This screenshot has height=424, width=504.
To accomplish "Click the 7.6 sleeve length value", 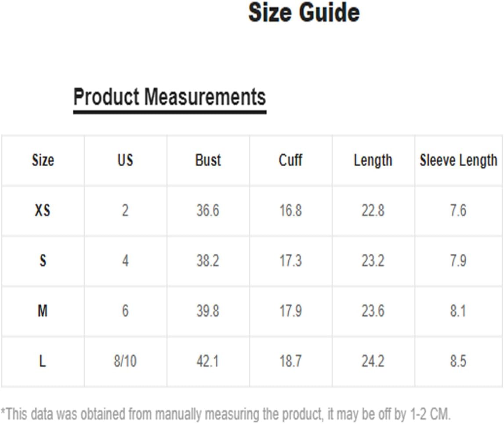I will (458, 210).
